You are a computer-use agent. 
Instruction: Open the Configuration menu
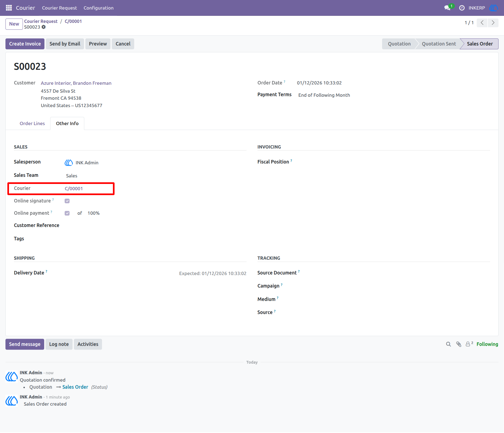(x=98, y=8)
